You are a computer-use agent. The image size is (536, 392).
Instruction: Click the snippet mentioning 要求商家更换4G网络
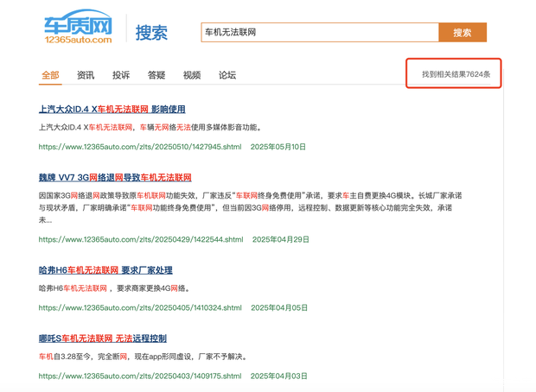tap(114, 288)
